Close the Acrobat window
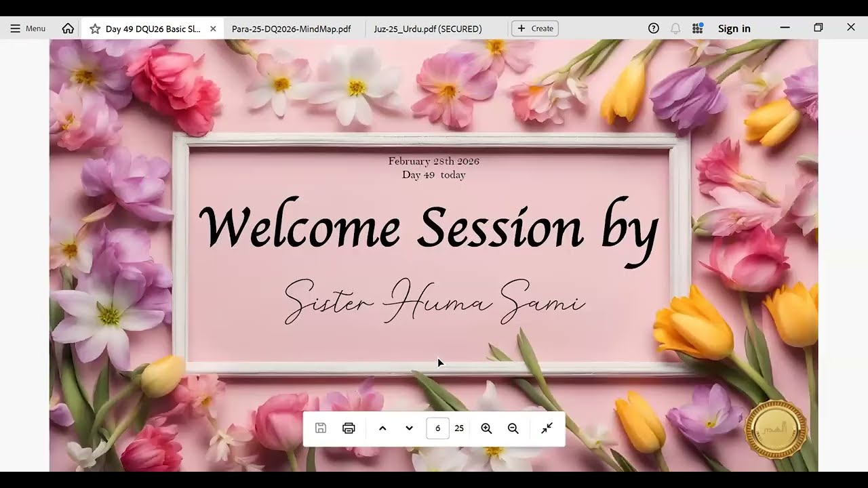Viewport: 868px width, 488px height. pos(851,28)
